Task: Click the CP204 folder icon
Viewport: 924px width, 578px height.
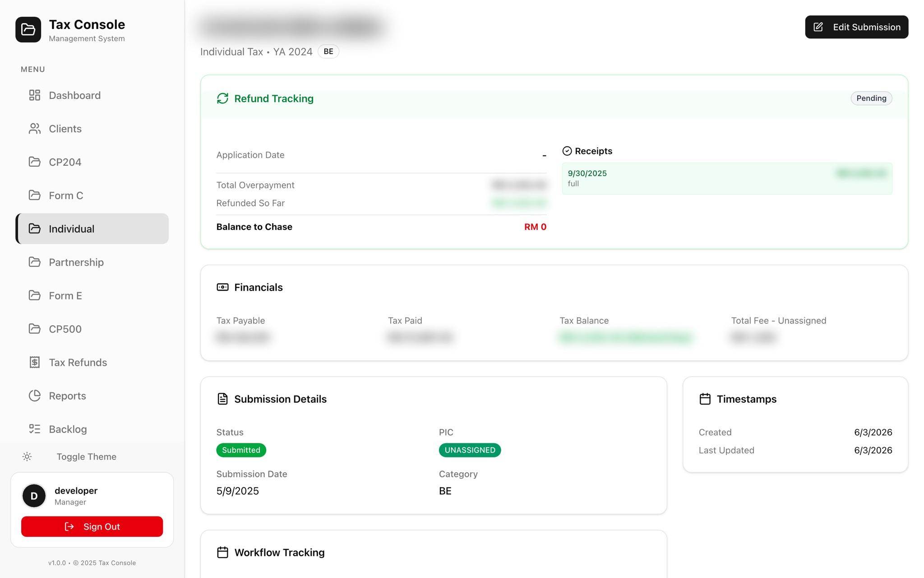Action: pos(35,162)
